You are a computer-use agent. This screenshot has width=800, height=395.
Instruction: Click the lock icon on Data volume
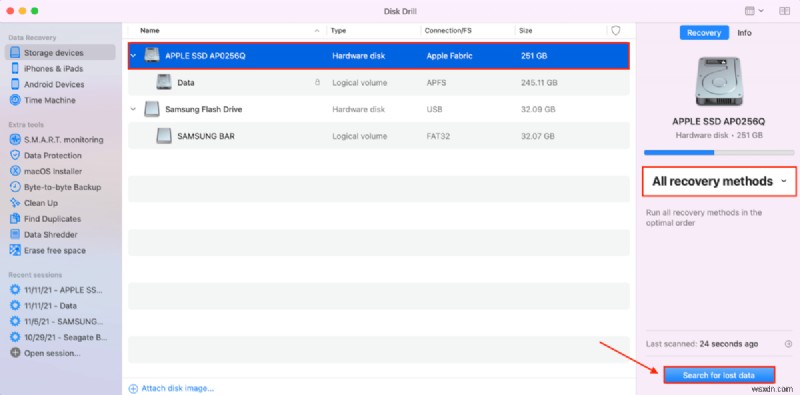(317, 82)
